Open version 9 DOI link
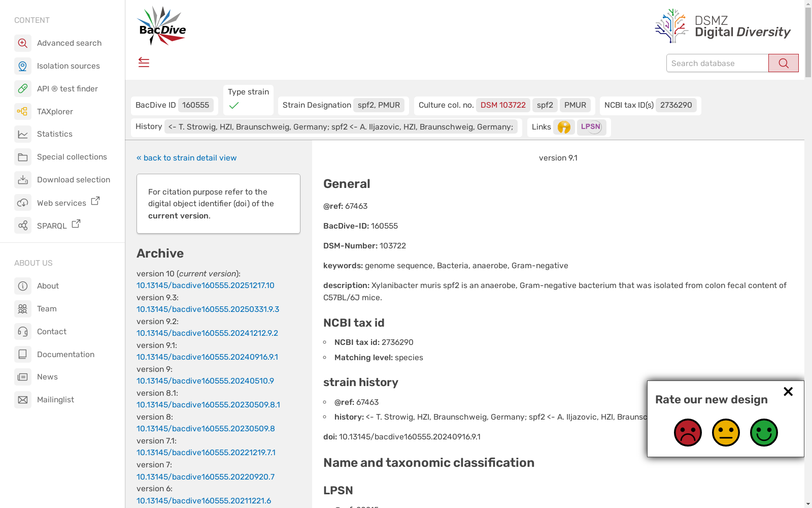The image size is (812, 508). (205, 381)
